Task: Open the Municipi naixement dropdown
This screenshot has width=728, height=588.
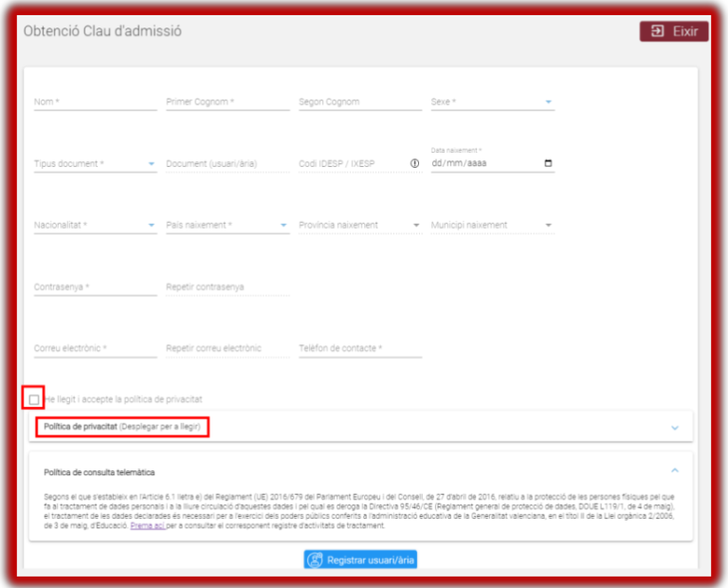Action: (x=492, y=226)
